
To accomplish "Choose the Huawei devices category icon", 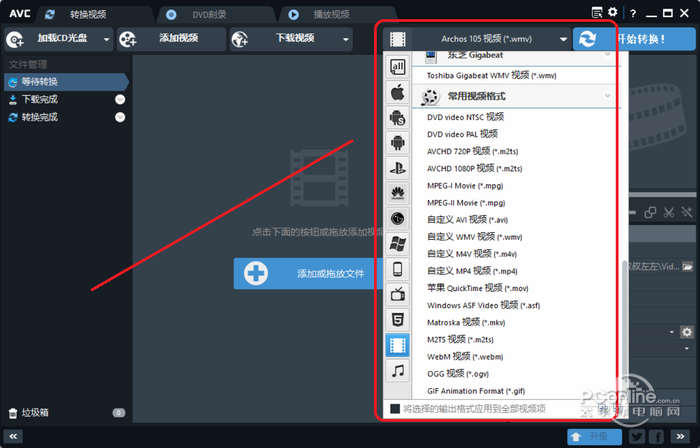I will pos(397,193).
